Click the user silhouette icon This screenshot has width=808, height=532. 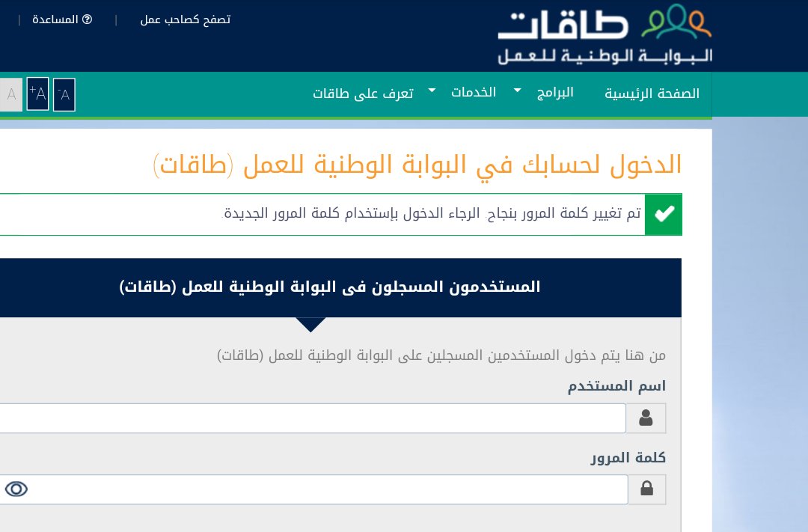coord(646,418)
